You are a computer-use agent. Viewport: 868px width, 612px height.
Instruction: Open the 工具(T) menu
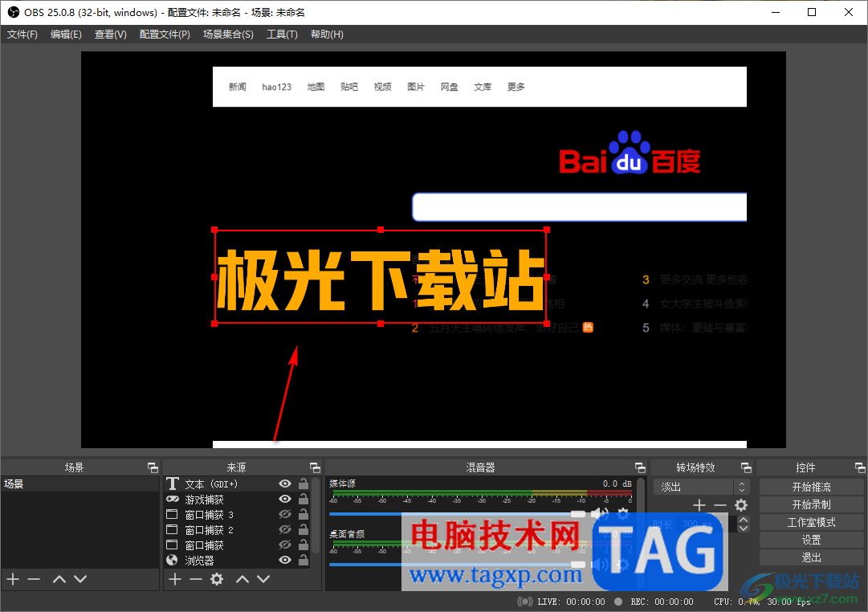click(283, 35)
